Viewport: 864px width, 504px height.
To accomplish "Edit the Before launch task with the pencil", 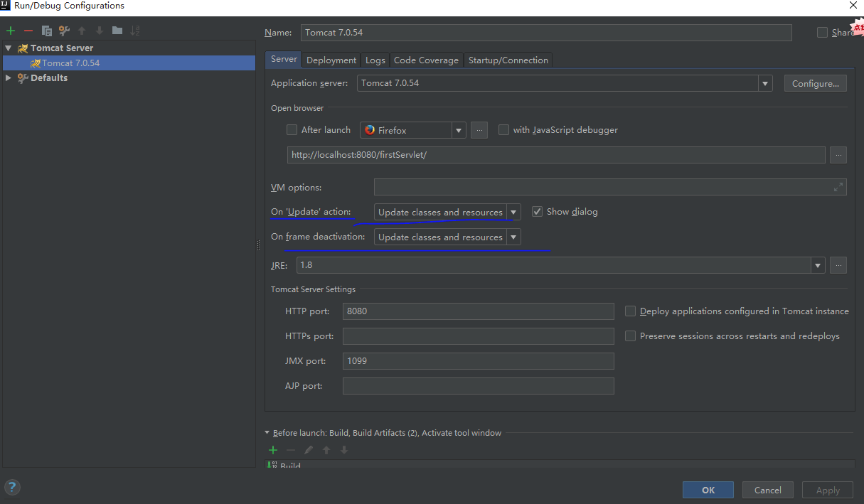I will [309, 450].
